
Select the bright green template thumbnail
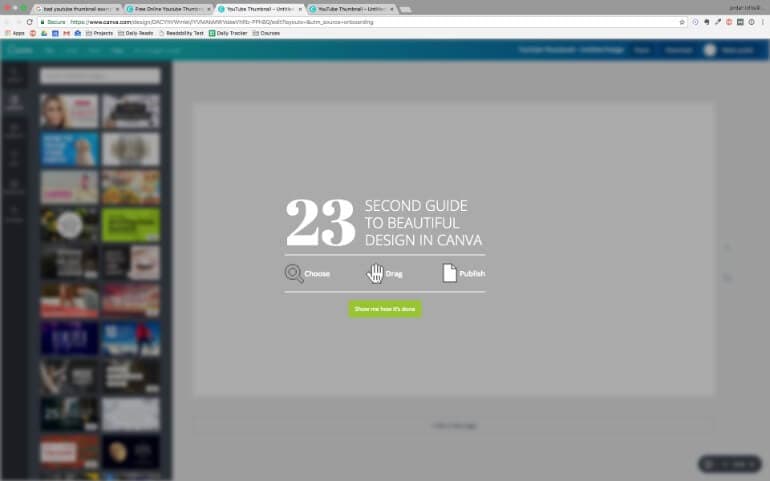[130, 225]
